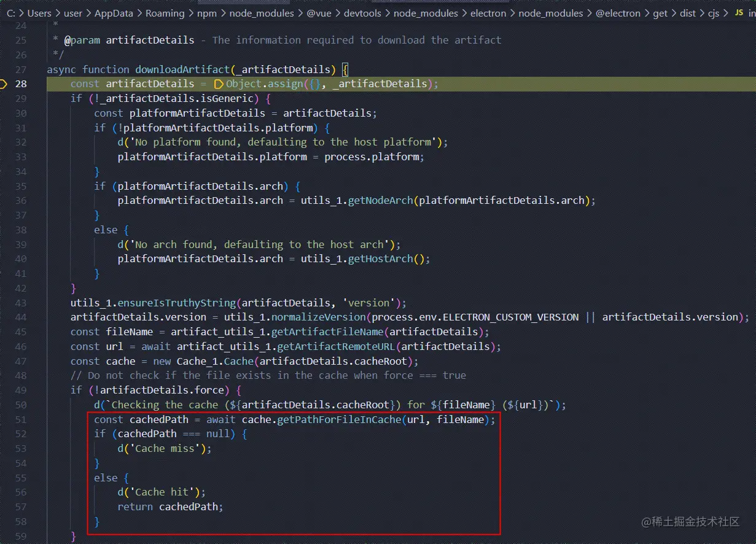
Task: Open the node_modules breadcrumb following devtools
Action: pos(426,13)
